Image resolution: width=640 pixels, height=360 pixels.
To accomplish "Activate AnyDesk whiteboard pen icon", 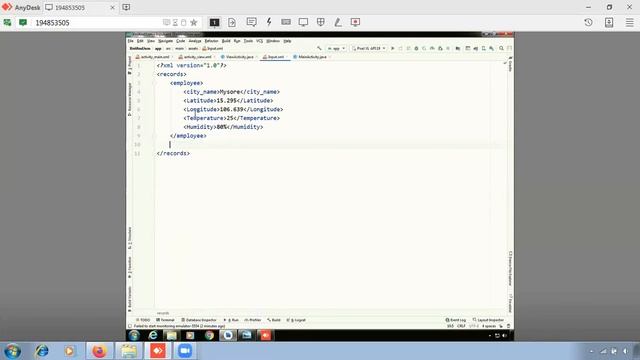I will (x=338, y=22).
